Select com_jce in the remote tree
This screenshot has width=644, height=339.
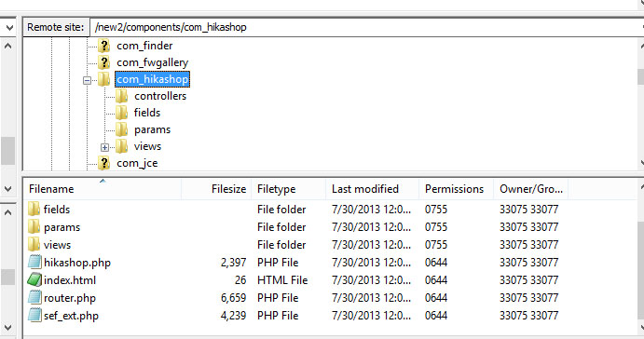tap(137, 163)
